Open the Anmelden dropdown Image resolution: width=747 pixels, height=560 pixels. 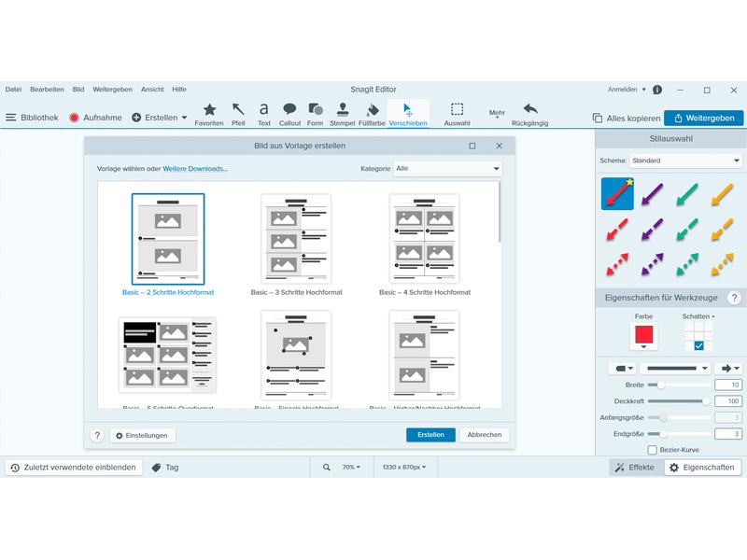pos(627,90)
